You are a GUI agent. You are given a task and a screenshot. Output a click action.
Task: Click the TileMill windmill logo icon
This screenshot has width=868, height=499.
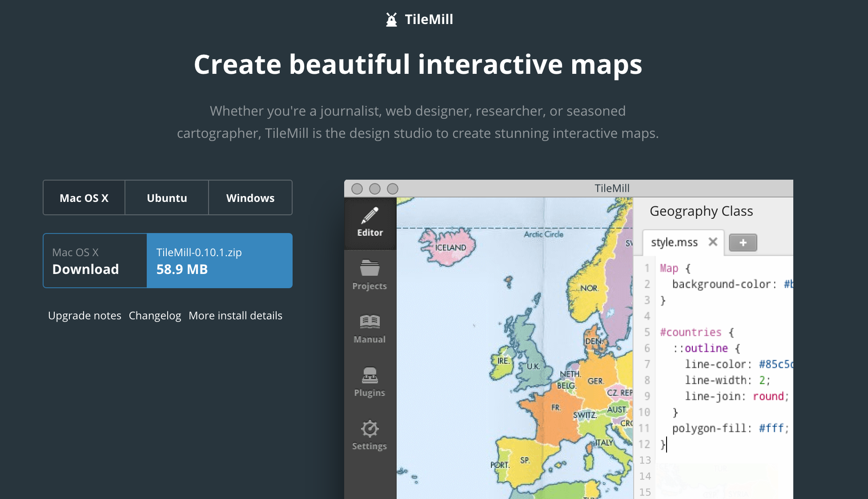point(391,20)
